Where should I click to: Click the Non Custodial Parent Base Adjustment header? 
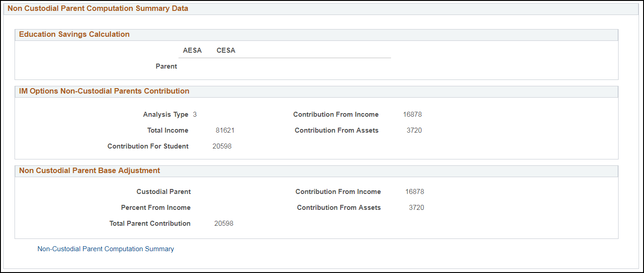click(x=89, y=170)
